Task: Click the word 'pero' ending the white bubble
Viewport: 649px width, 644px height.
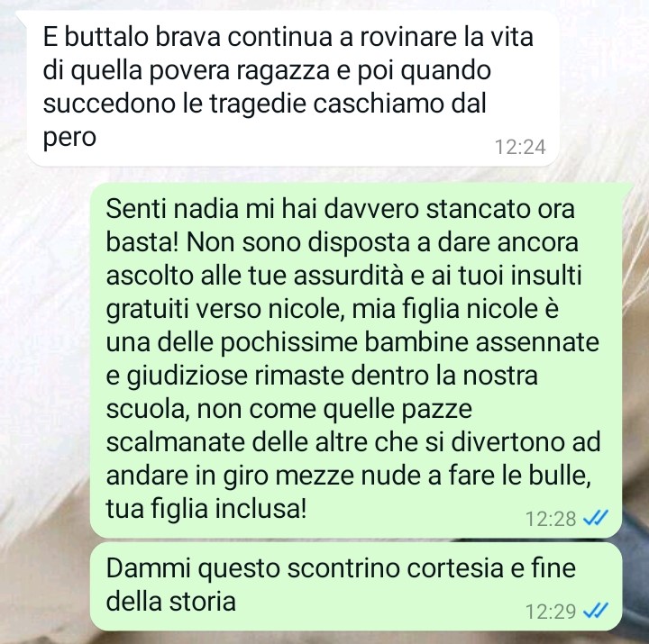Action: coord(69,139)
